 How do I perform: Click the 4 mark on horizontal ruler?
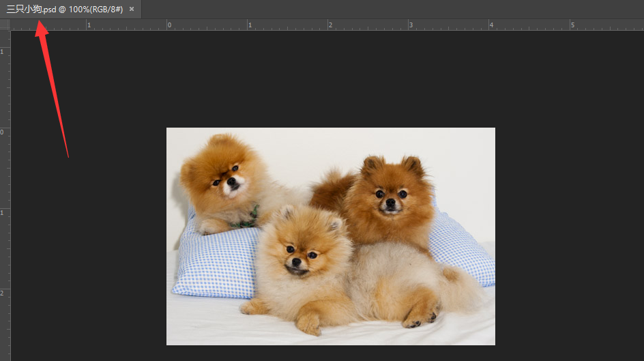pyautogui.click(x=490, y=25)
